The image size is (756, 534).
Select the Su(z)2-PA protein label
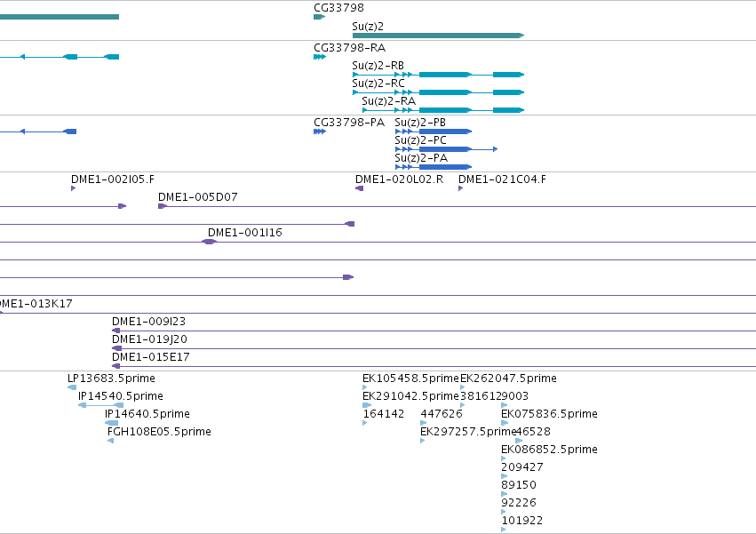click(x=421, y=158)
